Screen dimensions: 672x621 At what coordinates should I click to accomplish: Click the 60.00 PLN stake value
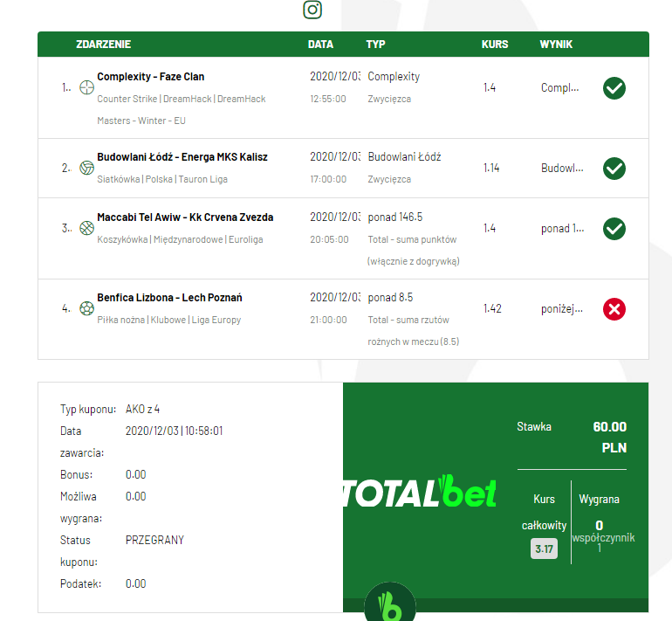pos(609,437)
